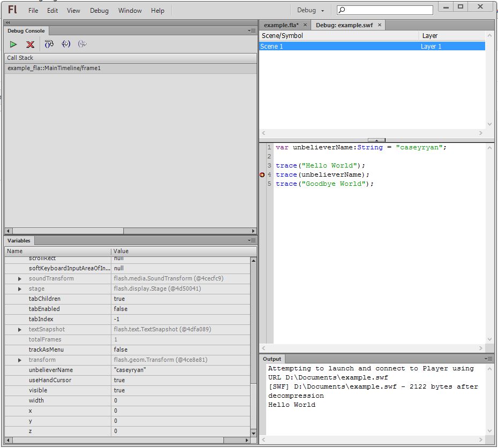Open the Edit menu
Screen dimensions: 498x448
click(52, 11)
